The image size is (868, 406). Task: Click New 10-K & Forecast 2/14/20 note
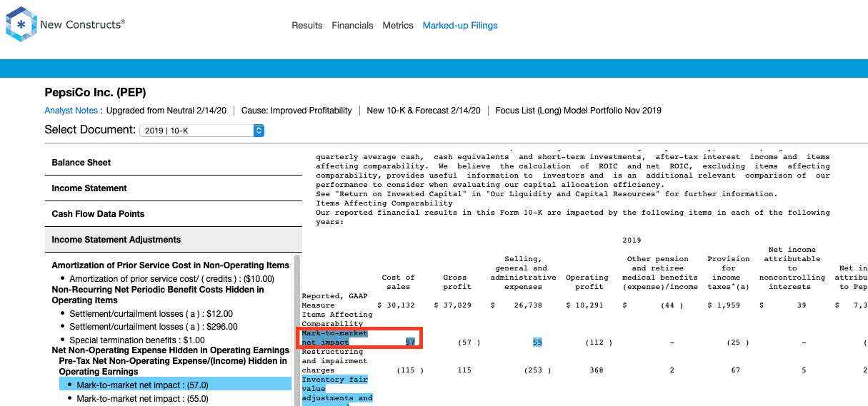pyautogui.click(x=423, y=111)
